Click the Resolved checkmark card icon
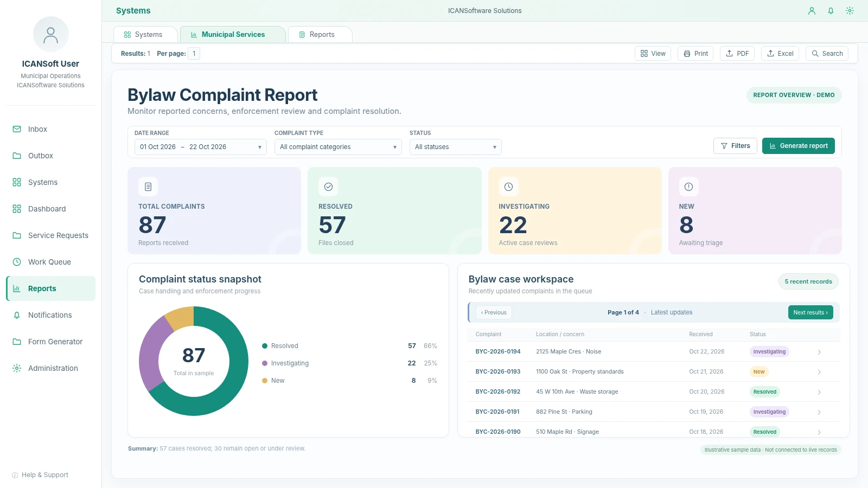Viewport: 868px width, 488px height. (x=328, y=187)
